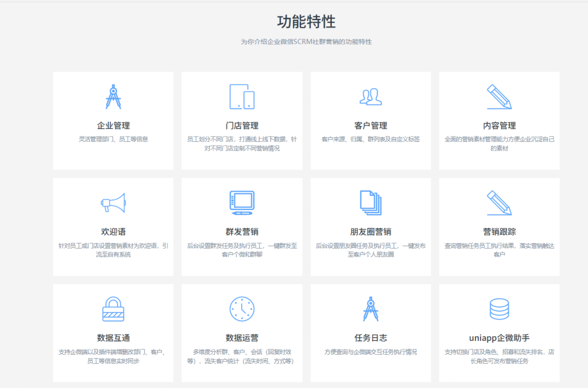Click the stacked documents icon for 朋友圈营销

(x=370, y=203)
